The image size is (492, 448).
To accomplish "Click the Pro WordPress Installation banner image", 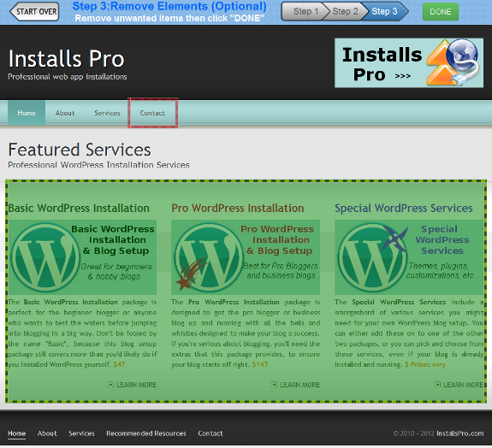I will point(246,257).
